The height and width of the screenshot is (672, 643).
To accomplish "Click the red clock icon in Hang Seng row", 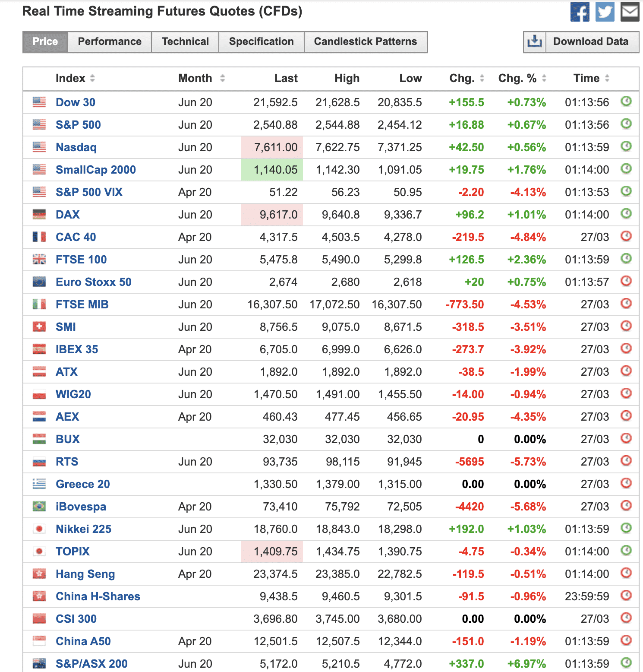I will (x=626, y=573).
